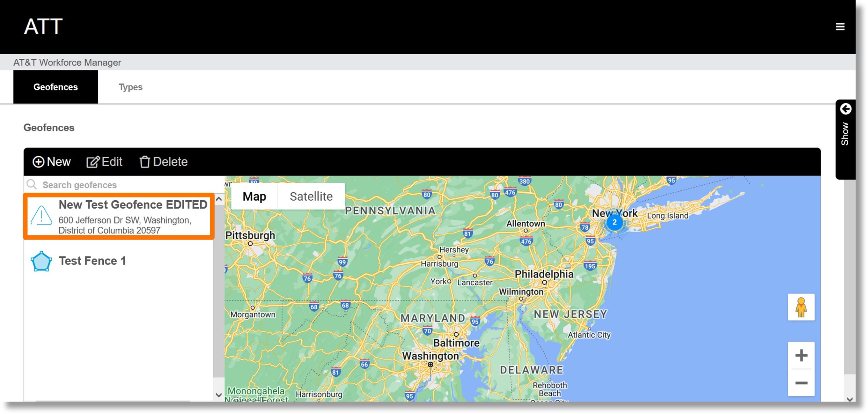The height and width of the screenshot is (414, 868).
Task: Expand the geofences list scroll up arrow
Action: [220, 200]
